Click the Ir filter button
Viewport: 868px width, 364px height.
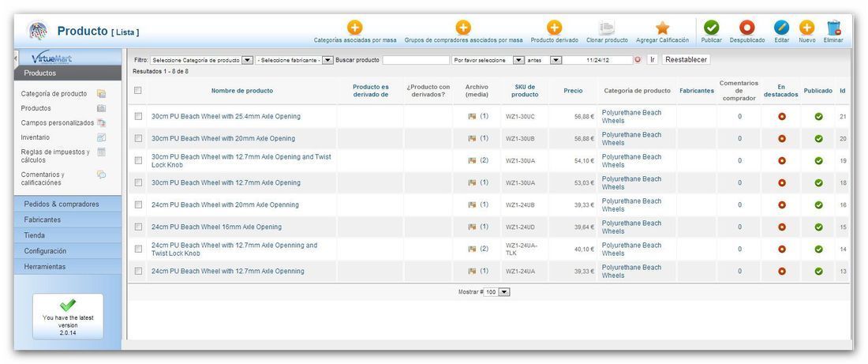(x=652, y=59)
